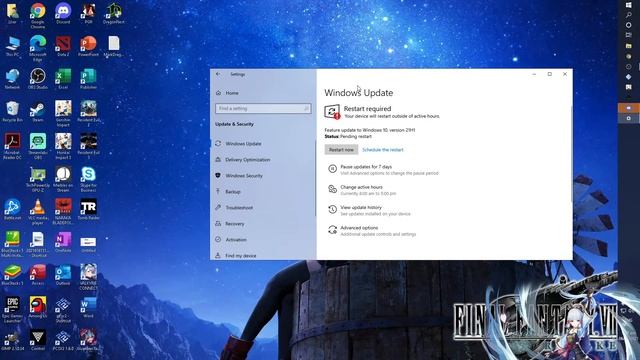640x360 pixels.
Task: Open Tomb Raider desktop shortcut
Action: tap(88, 209)
